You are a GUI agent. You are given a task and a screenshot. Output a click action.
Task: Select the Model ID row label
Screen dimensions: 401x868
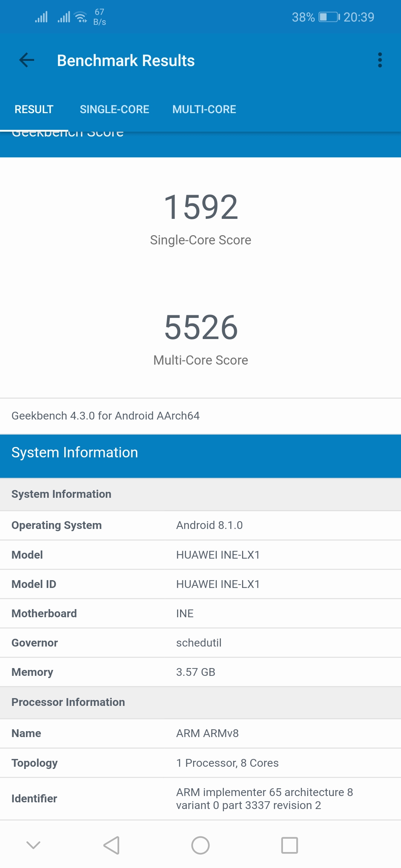pyautogui.click(x=34, y=584)
